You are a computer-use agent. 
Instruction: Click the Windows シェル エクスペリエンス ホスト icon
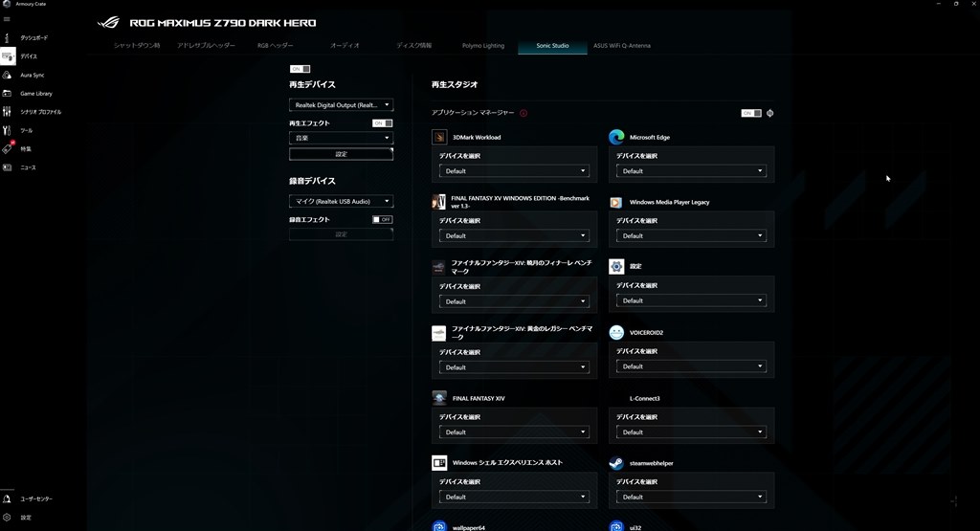439,462
